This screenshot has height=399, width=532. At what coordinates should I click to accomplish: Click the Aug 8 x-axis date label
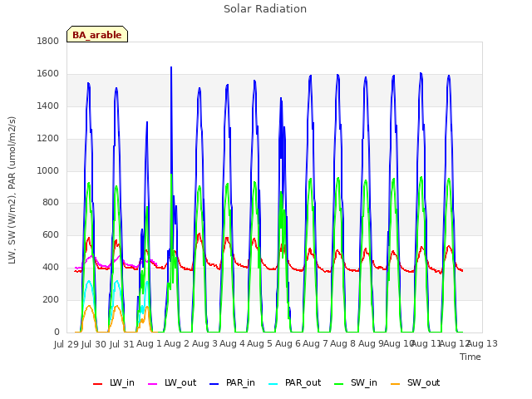click(342, 343)
